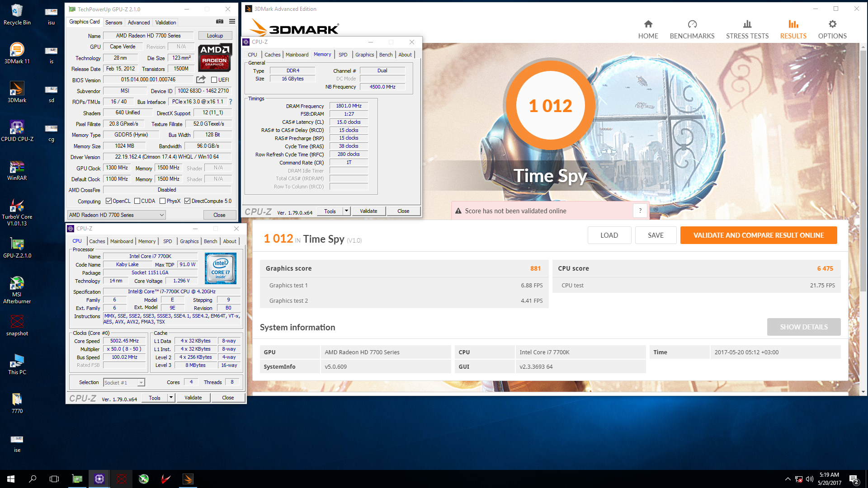Click the bus interface question mark in GPU-Z
868x488 pixels.
coord(231,102)
